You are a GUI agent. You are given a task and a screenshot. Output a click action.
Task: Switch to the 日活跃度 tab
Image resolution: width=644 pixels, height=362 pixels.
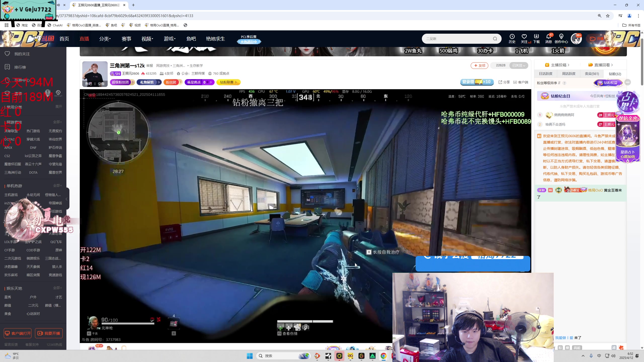pyautogui.click(x=546, y=74)
